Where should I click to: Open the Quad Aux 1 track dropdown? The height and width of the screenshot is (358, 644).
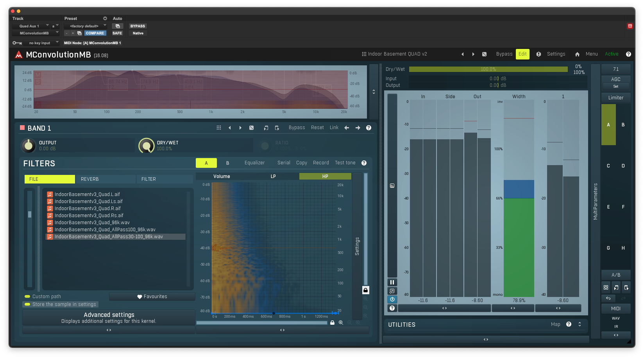31,26
